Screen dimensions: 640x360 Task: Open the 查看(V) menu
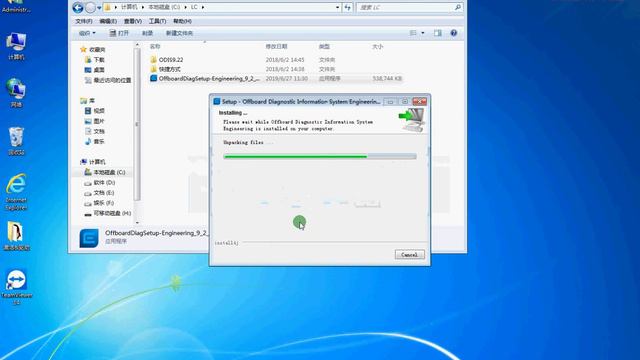(133, 21)
